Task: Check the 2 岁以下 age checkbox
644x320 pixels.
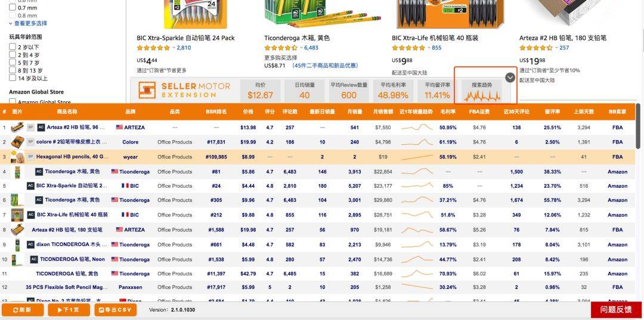Action: tap(13, 46)
